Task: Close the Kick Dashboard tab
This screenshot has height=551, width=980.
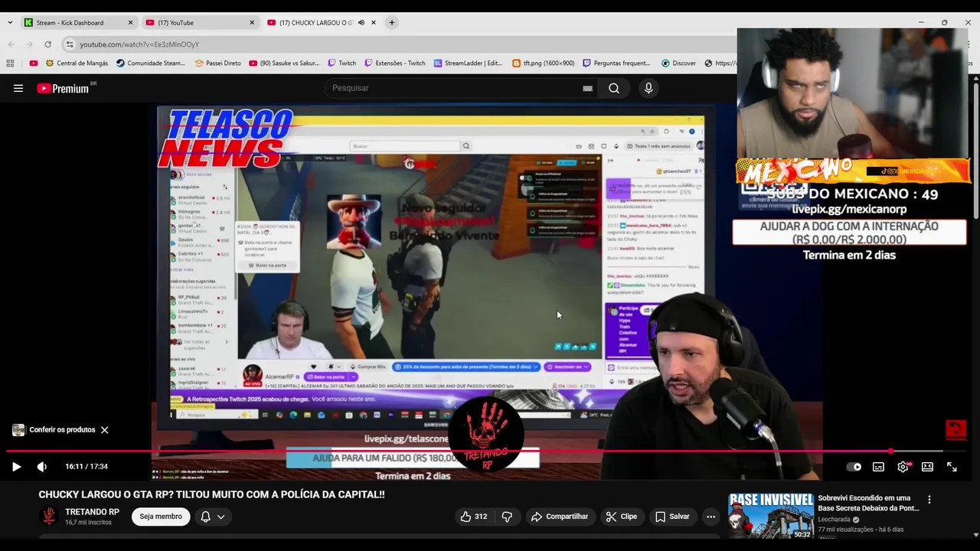Action: point(130,23)
